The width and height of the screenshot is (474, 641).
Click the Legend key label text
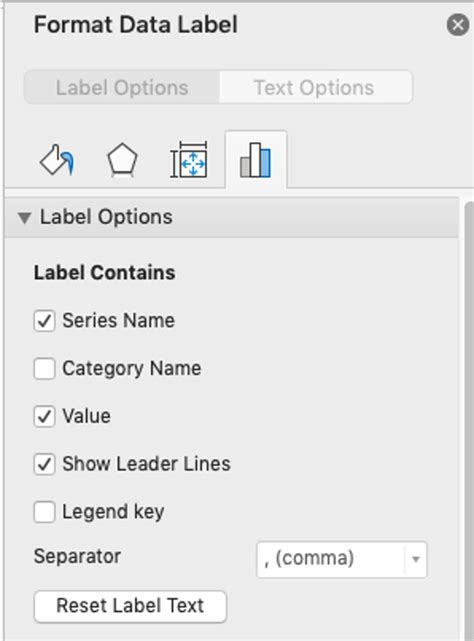(x=113, y=512)
